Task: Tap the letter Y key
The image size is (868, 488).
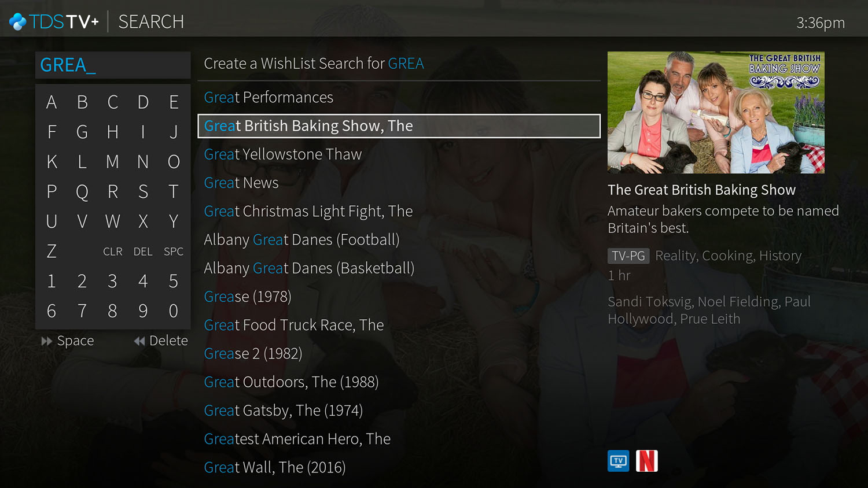Action: (x=174, y=221)
